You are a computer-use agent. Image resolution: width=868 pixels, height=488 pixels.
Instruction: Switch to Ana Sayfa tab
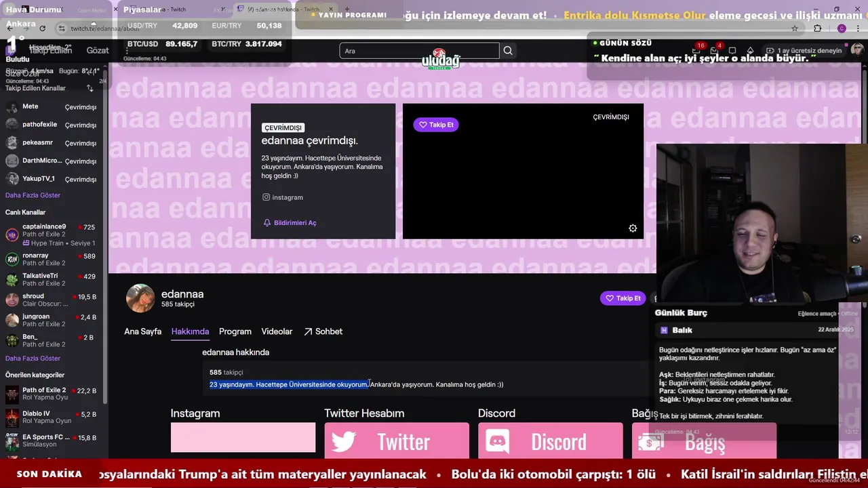pos(142,331)
